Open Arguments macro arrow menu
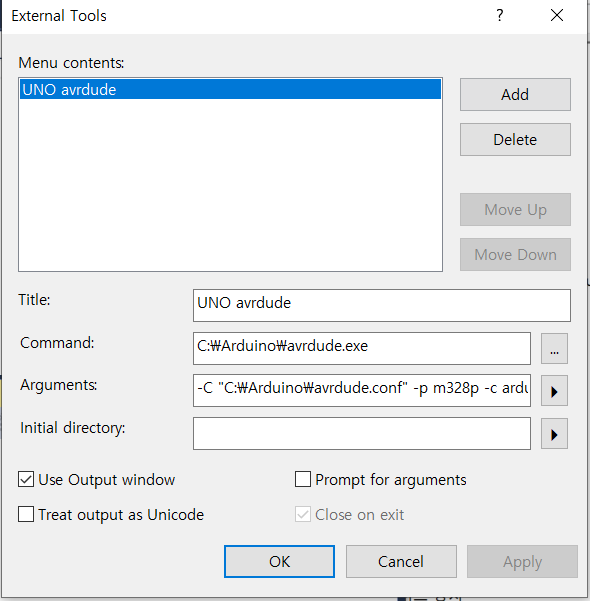 554,391
